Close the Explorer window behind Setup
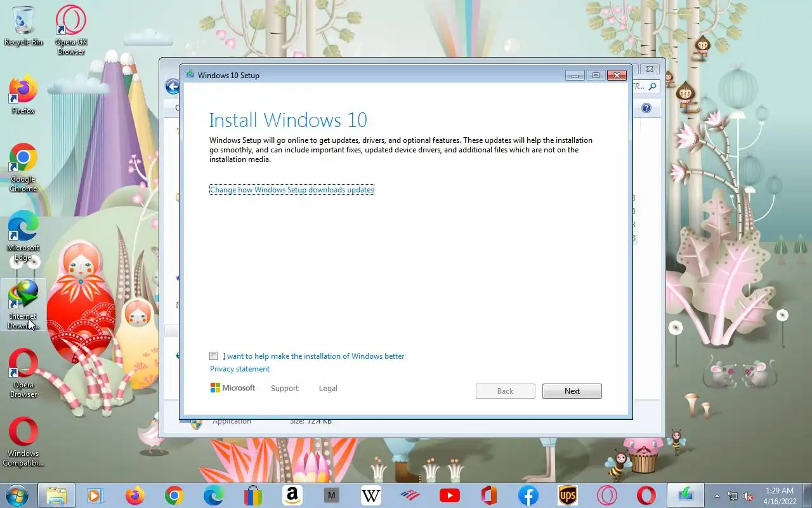Viewport: 812px width, 508px height. [x=649, y=69]
